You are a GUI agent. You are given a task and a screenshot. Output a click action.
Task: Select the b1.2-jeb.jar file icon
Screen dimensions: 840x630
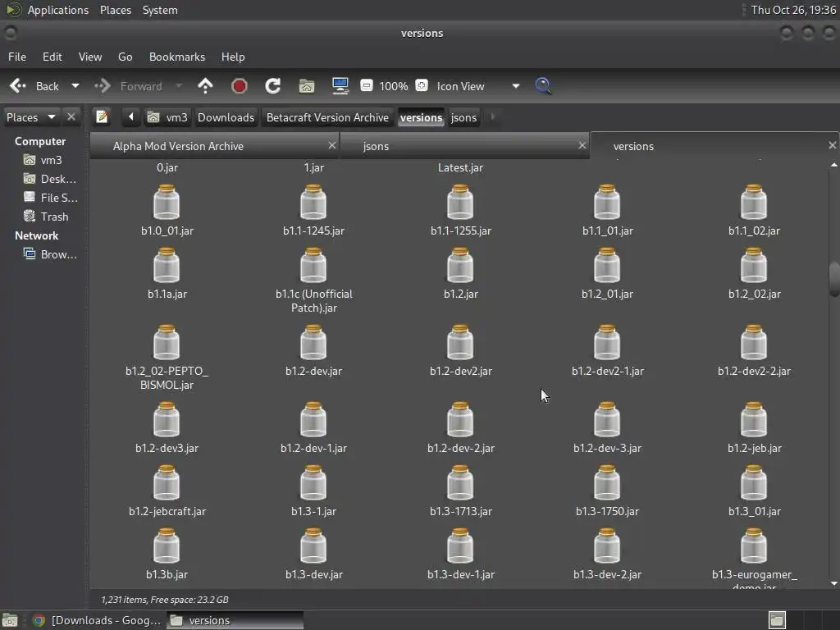(x=754, y=420)
